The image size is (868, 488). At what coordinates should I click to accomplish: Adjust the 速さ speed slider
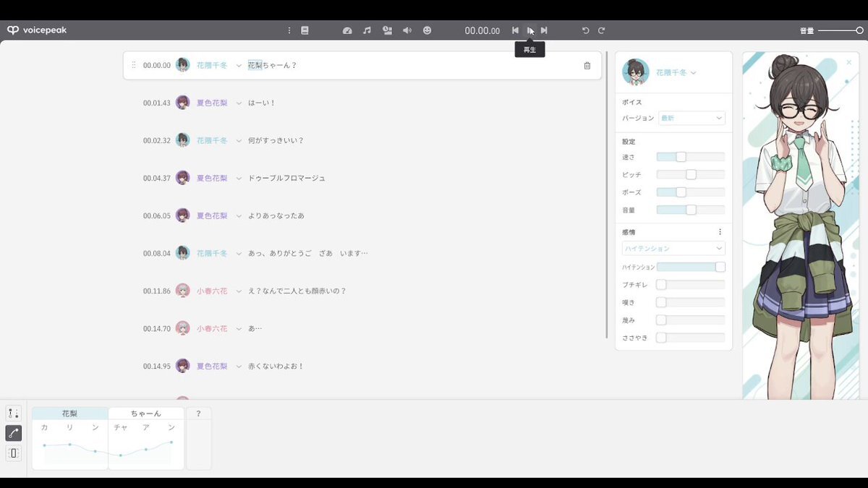coord(690,157)
